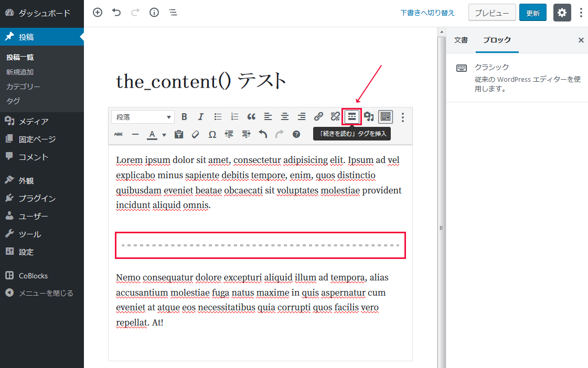
Task: Apply the text color A button
Action: point(152,135)
